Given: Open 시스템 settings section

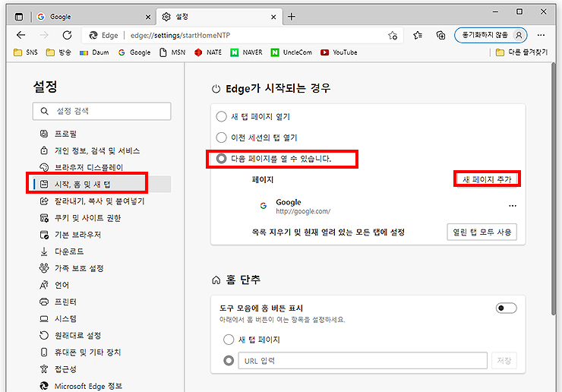Looking at the screenshot, I should [102, 319].
